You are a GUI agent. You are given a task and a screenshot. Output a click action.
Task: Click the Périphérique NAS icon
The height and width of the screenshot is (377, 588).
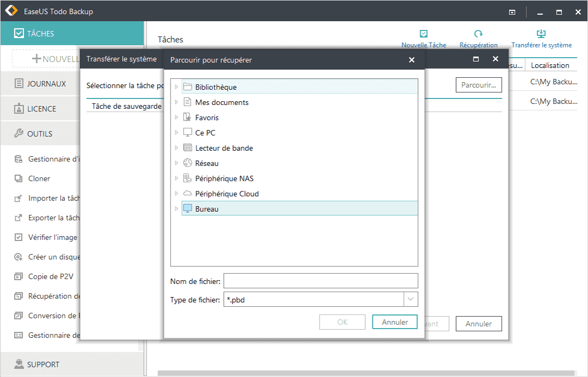click(187, 178)
